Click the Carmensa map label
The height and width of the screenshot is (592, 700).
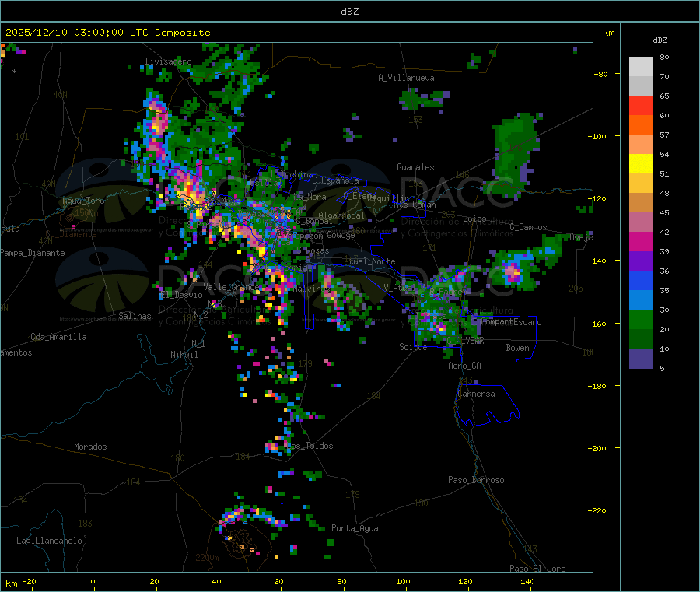click(x=476, y=394)
